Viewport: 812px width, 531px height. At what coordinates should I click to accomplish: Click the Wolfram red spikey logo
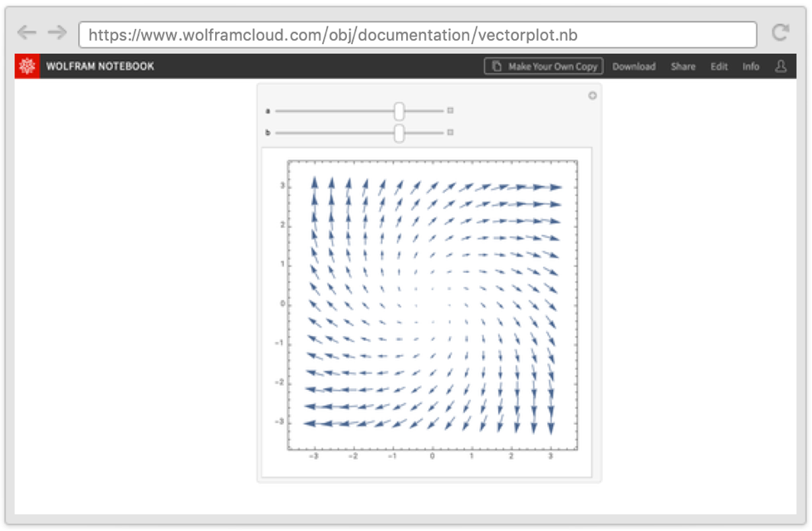pos(27,66)
